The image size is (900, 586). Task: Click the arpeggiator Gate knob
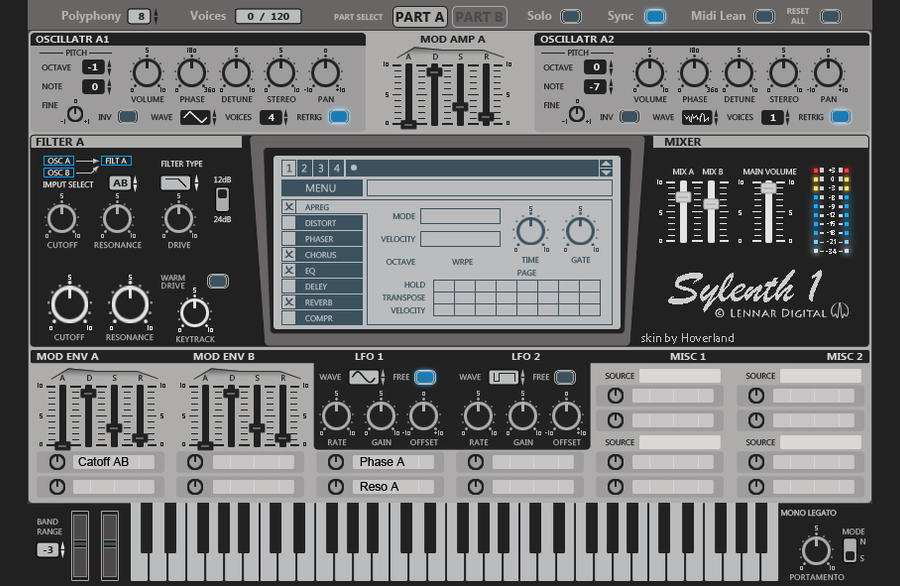(580, 231)
